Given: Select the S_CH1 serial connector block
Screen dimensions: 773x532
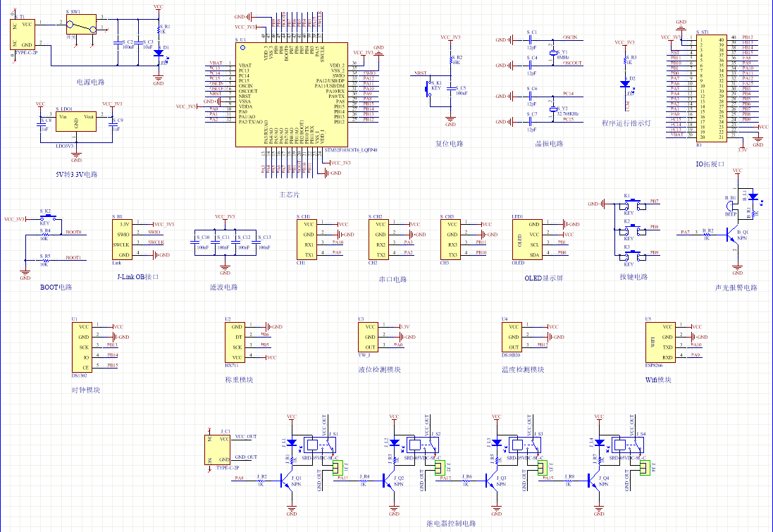Looking at the screenshot, I should coord(307,239).
